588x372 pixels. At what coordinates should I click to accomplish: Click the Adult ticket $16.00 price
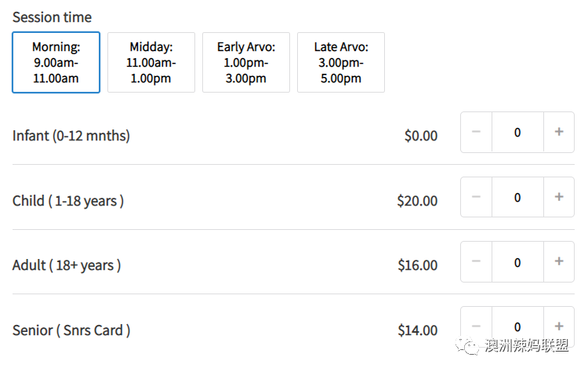click(x=417, y=265)
